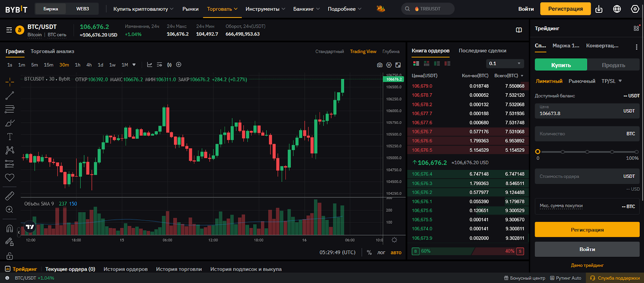The image size is (644, 283).
Task: Open the indicators list icon
Action: coord(159,64)
